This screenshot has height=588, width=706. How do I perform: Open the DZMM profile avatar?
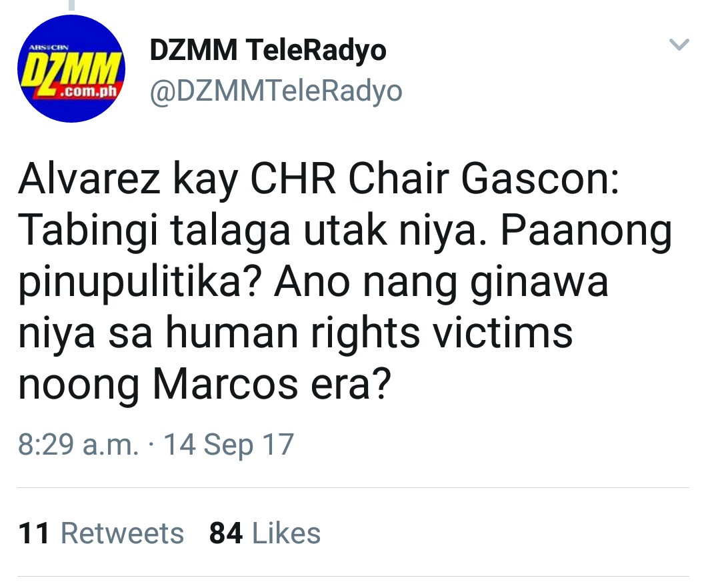[71, 69]
